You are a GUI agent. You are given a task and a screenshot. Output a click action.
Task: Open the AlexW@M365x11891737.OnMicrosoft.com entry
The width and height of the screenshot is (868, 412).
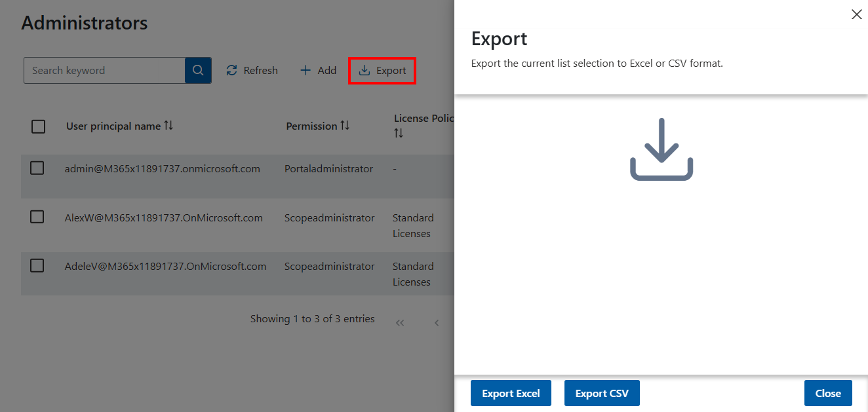pos(163,218)
